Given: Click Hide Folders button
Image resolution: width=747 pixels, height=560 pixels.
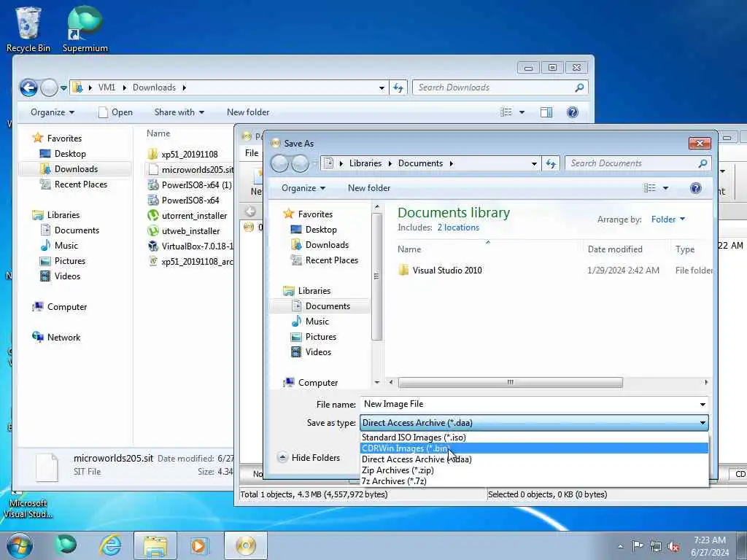Looking at the screenshot, I should pyautogui.click(x=309, y=458).
